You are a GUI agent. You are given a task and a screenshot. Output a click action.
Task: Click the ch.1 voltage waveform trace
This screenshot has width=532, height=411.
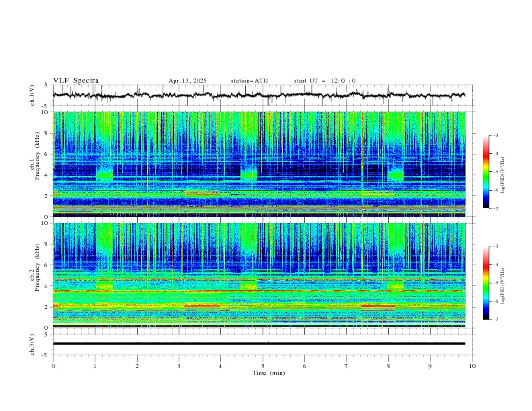coord(259,95)
